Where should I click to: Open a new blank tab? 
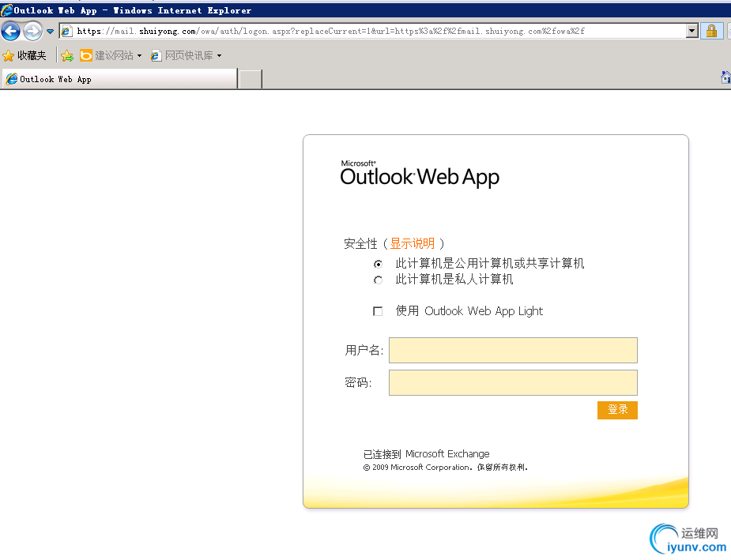(x=251, y=79)
